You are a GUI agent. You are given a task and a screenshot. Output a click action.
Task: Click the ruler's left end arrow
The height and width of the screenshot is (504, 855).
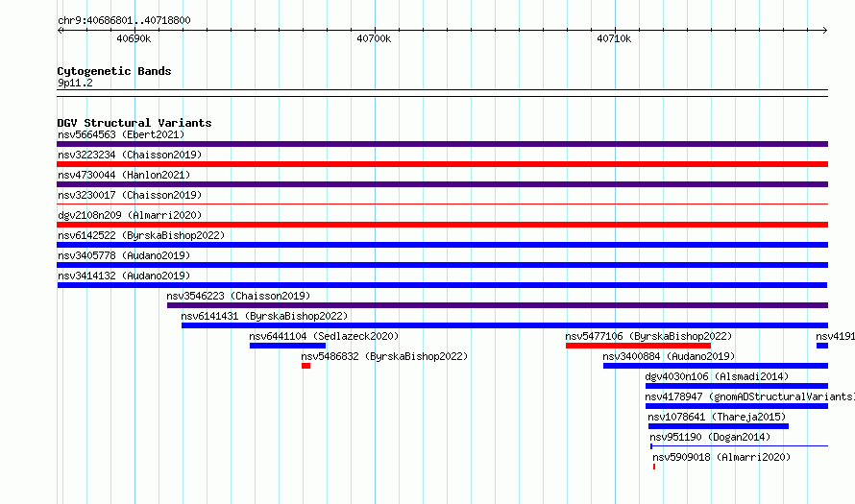[60, 30]
